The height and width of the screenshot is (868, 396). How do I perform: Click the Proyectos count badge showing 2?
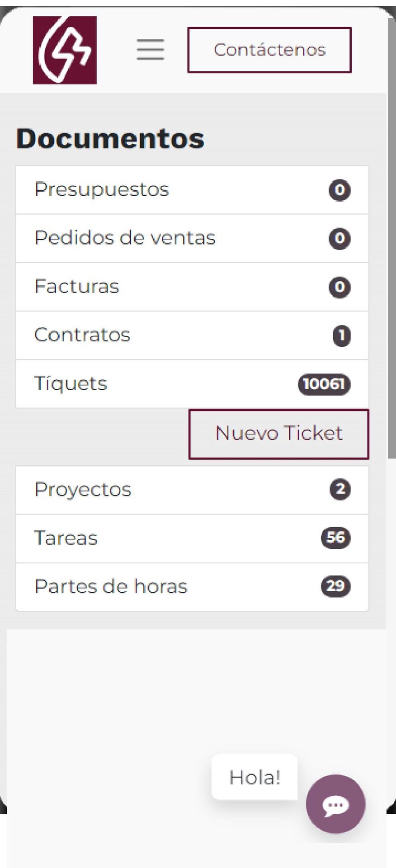(x=340, y=490)
